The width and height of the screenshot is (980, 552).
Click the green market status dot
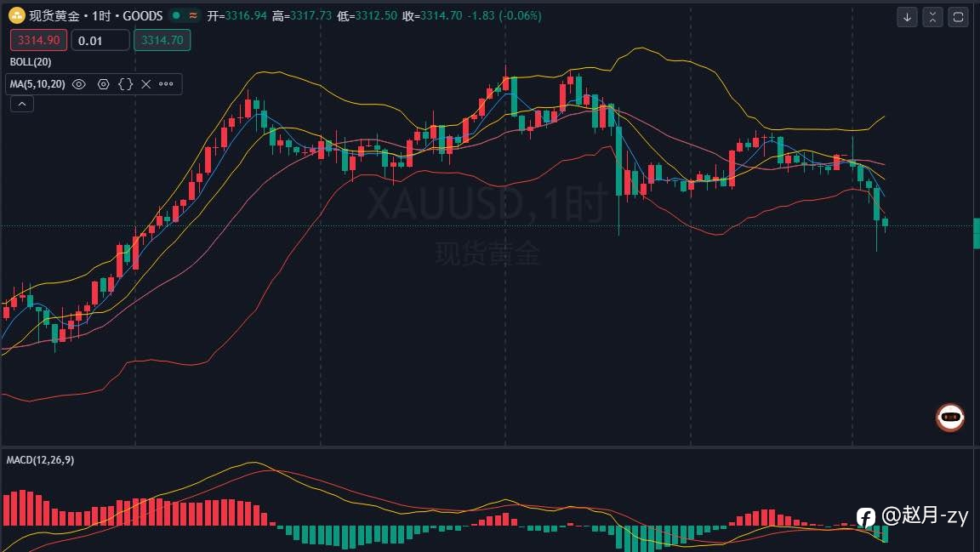(176, 15)
